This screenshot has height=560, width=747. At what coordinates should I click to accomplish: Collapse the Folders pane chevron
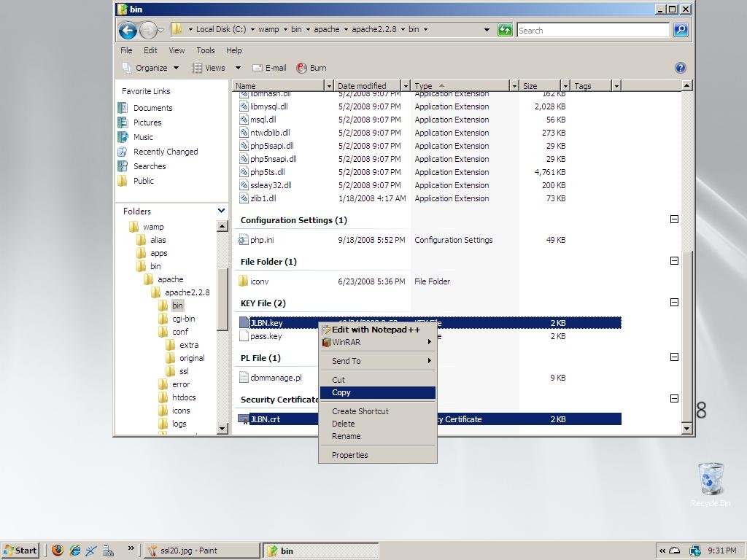point(221,211)
